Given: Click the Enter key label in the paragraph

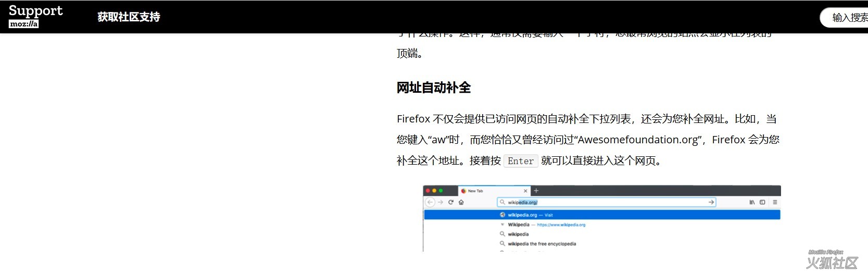Looking at the screenshot, I should pyautogui.click(x=521, y=161).
